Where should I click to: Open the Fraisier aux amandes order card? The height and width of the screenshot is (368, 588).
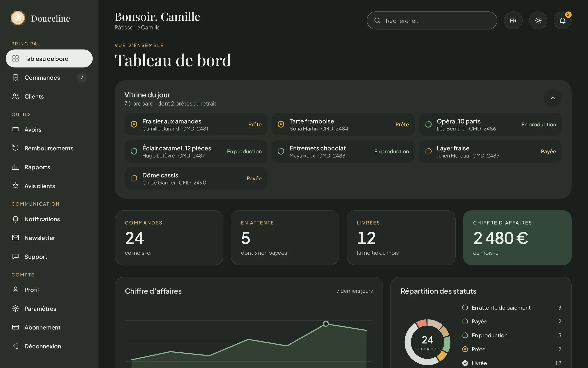[196, 124]
